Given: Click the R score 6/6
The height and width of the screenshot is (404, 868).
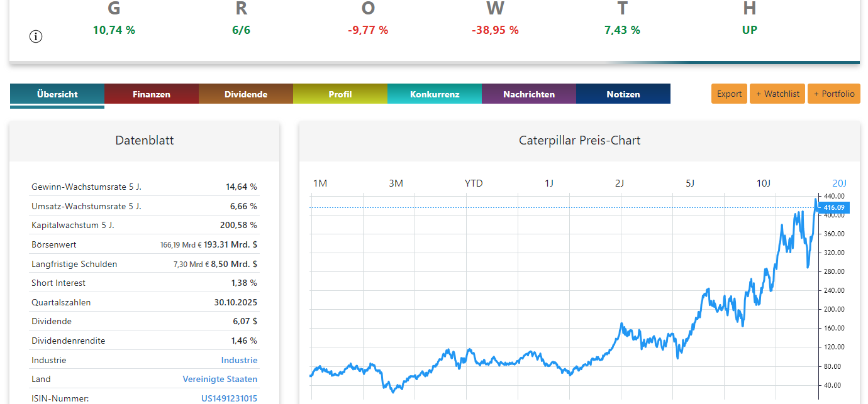Looking at the screenshot, I should click(241, 30).
